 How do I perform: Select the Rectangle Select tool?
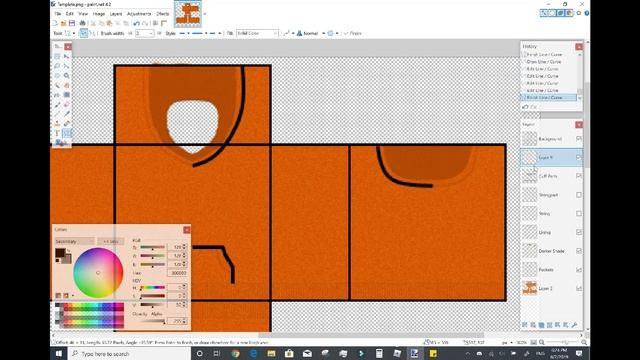(x=57, y=56)
